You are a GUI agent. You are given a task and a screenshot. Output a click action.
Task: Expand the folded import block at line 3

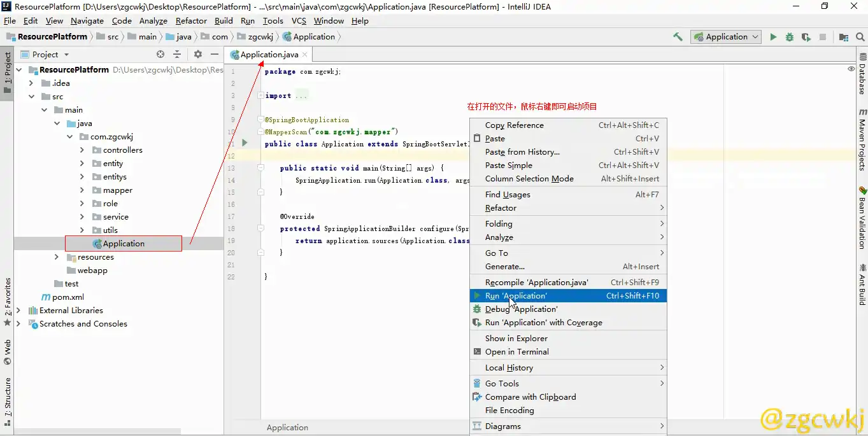point(260,95)
